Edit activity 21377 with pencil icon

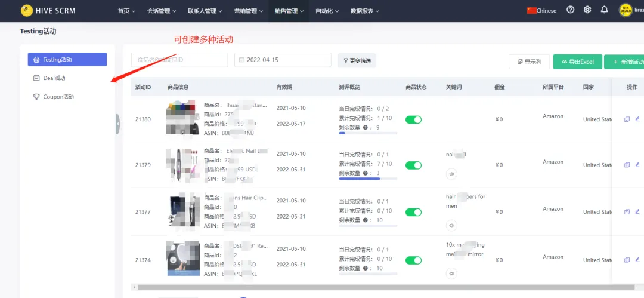pos(637,212)
